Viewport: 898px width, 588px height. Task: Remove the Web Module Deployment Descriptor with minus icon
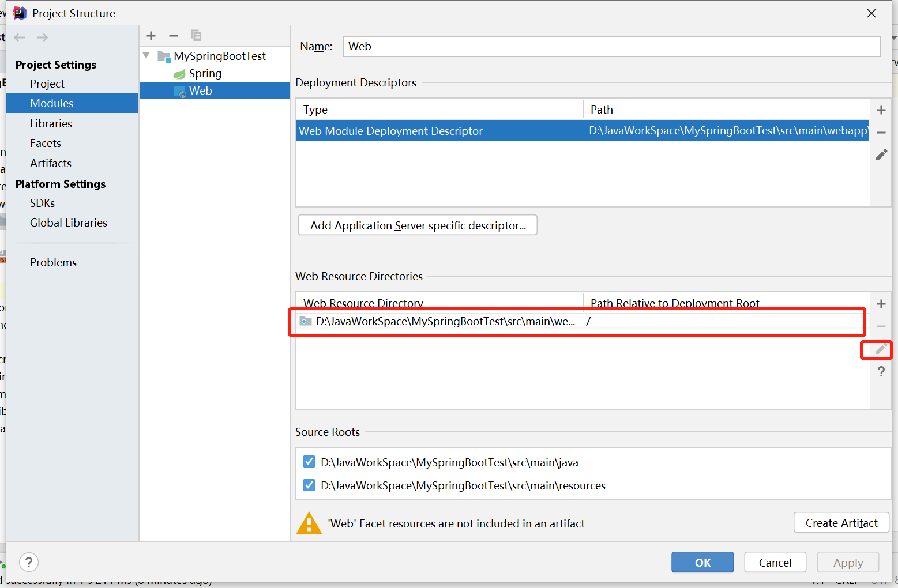[x=881, y=132]
